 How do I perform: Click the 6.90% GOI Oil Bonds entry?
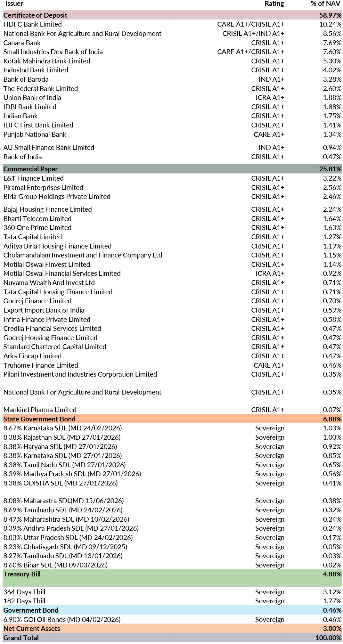pyautogui.click(x=62, y=620)
